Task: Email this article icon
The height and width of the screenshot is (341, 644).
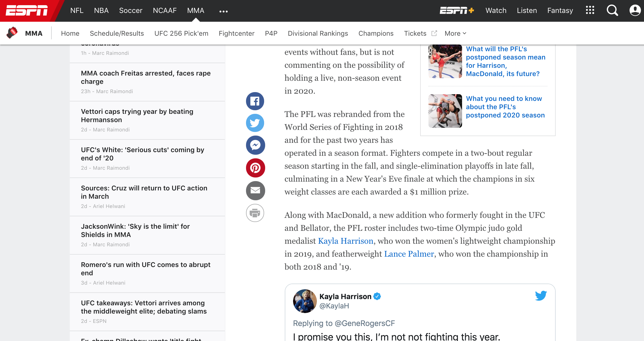Action: point(255,190)
